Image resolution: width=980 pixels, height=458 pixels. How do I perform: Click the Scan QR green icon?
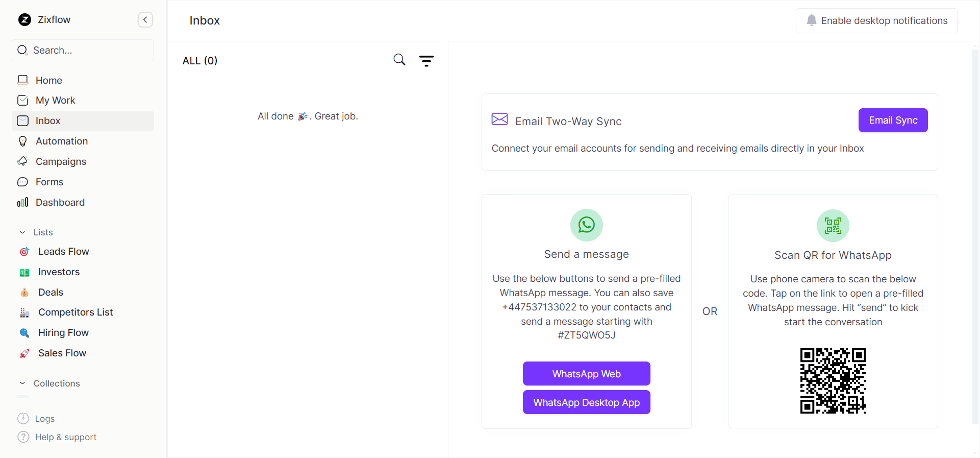tap(833, 226)
